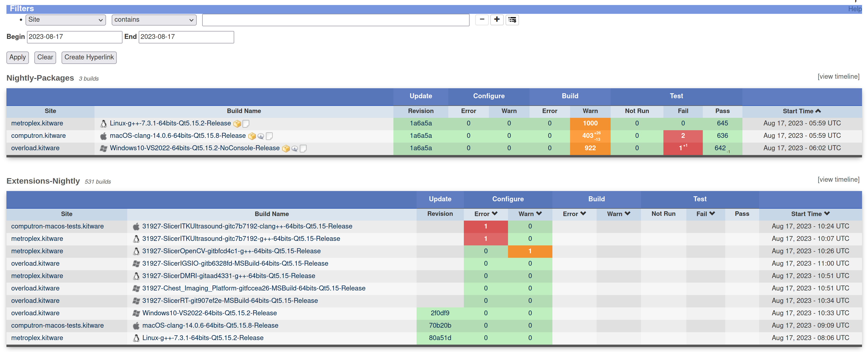Screen dimensions: 868x352
Task: Open the Site filter field dropdown
Action: pos(65,20)
